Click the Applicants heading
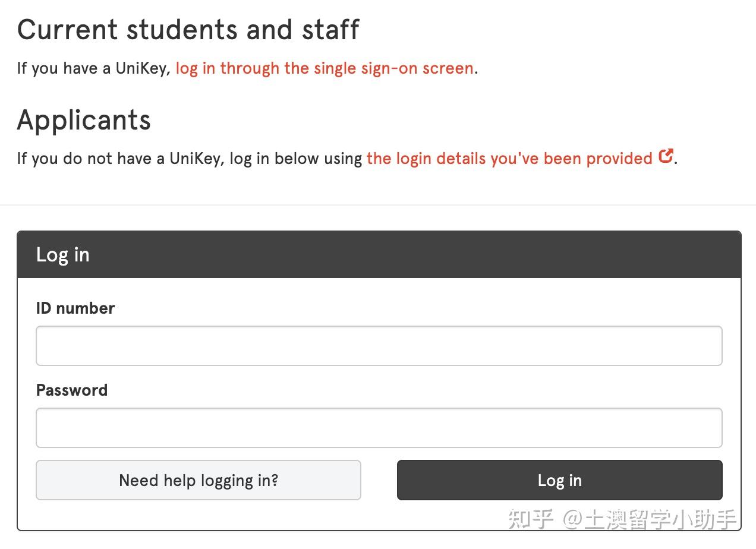This screenshot has height=549, width=756. tap(84, 120)
